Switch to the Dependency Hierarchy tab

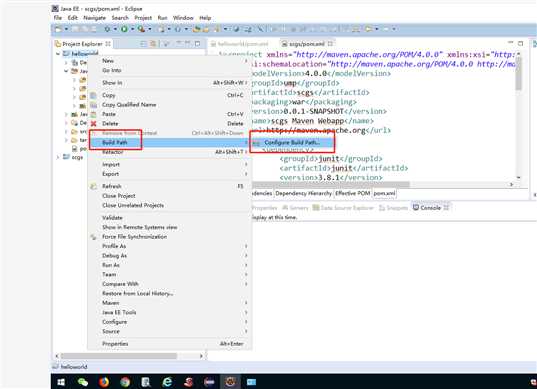(303, 193)
